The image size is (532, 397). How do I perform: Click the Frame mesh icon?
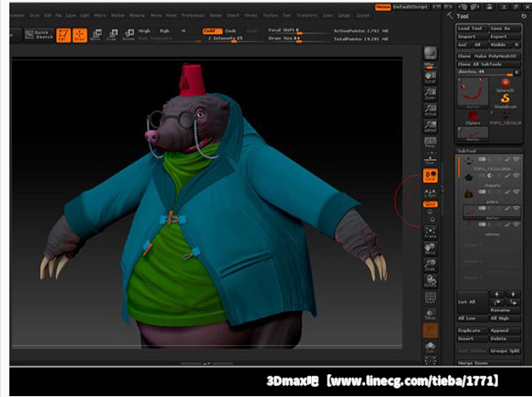click(430, 232)
